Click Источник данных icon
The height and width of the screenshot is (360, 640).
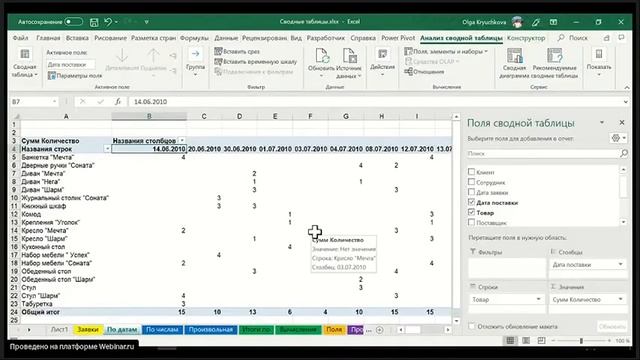click(349, 56)
